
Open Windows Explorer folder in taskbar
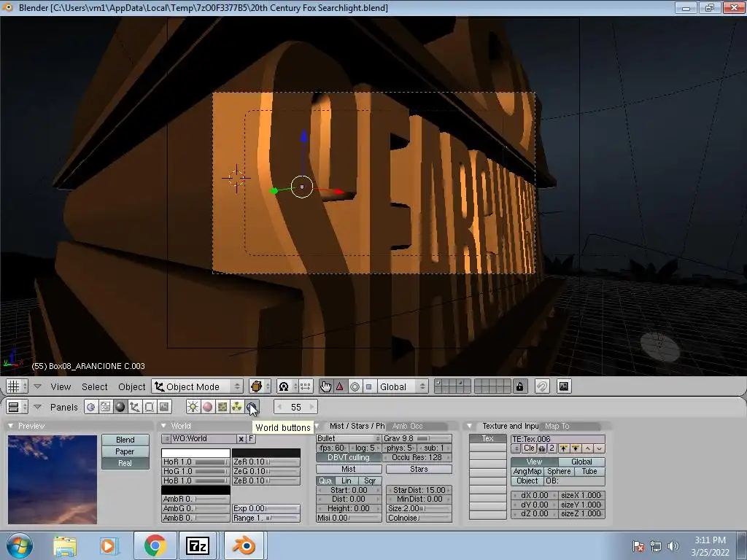click(65, 545)
